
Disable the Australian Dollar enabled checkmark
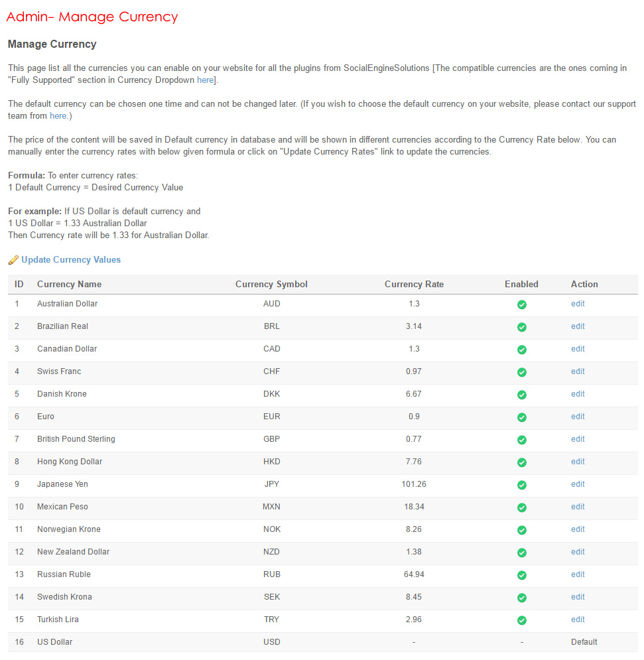click(x=521, y=304)
